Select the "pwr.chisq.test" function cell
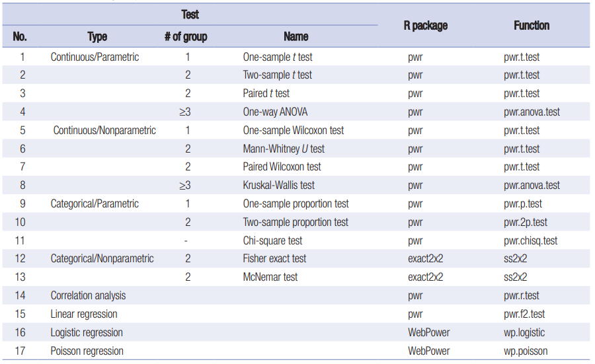Screen dimensions: 595x364 click(530, 240)
